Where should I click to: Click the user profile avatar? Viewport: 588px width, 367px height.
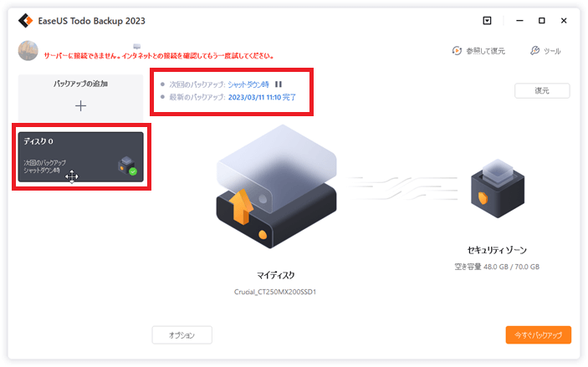tap(28, 51)
